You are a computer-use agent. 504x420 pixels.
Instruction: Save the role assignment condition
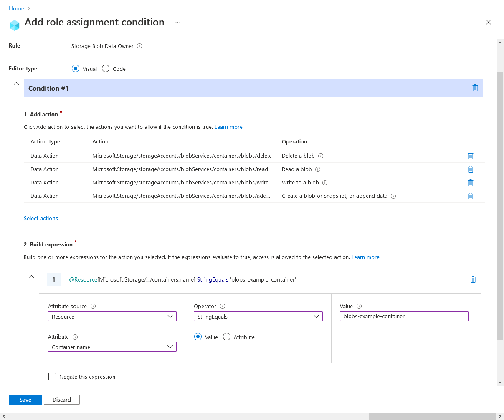25,400
